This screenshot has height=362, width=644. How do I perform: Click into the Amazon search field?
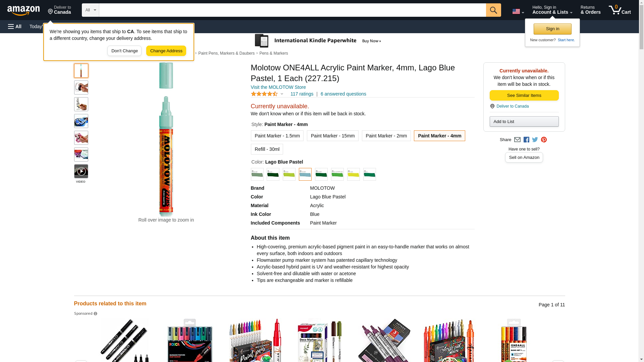pos(292,10)
